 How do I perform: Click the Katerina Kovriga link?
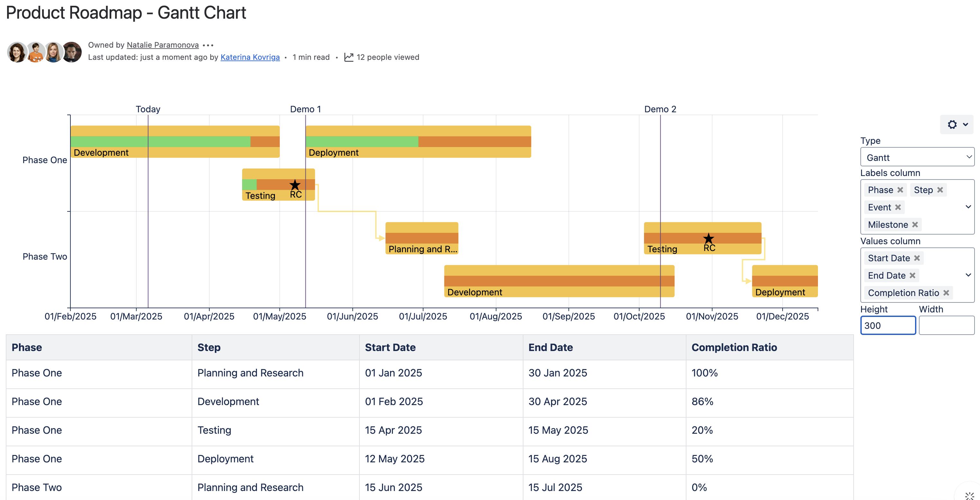click(250, 57)
